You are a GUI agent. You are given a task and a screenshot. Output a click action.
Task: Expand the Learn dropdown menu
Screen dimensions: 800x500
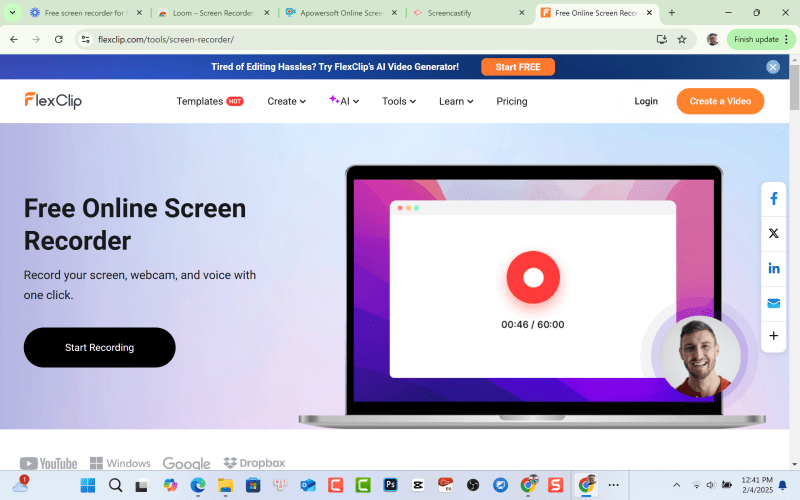click(456, 101)
